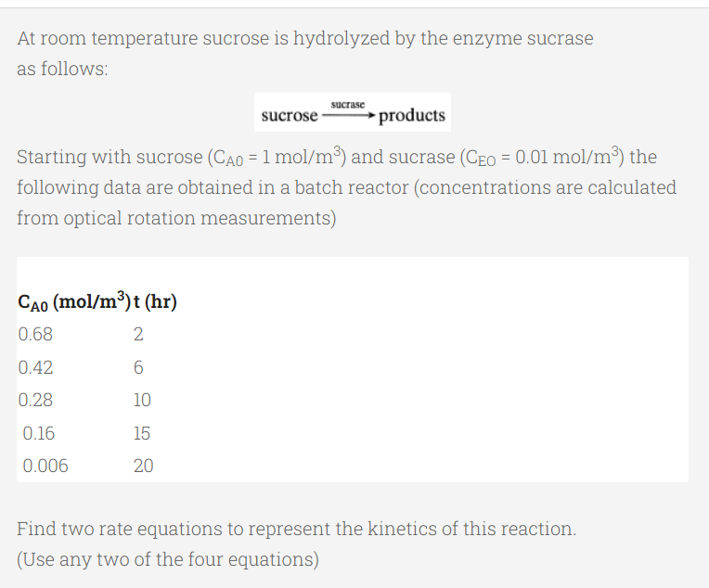Click the "(Use any two of the four equations)" line
Image resolution: width=709 pixels, height=588 pixels.
[x=167, y=559]
